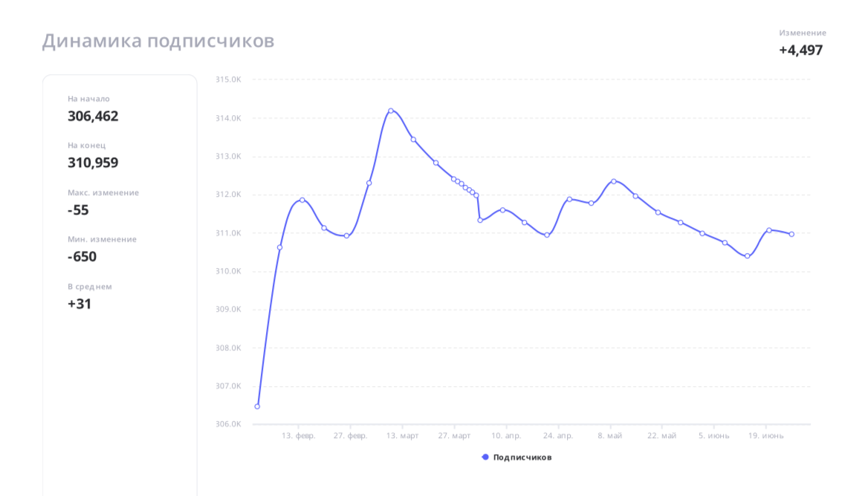
Task: Click the Макс. изменение value -55
Action: [78, 210]
